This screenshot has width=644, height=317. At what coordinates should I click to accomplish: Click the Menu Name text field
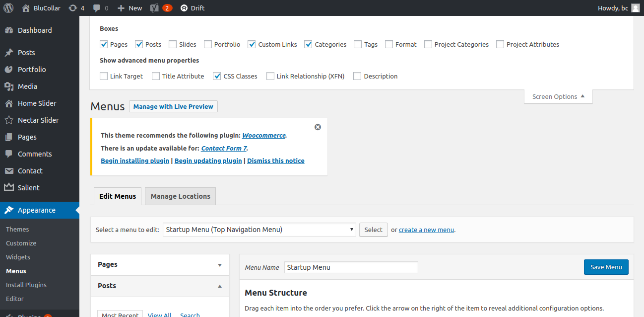[351, 267]
